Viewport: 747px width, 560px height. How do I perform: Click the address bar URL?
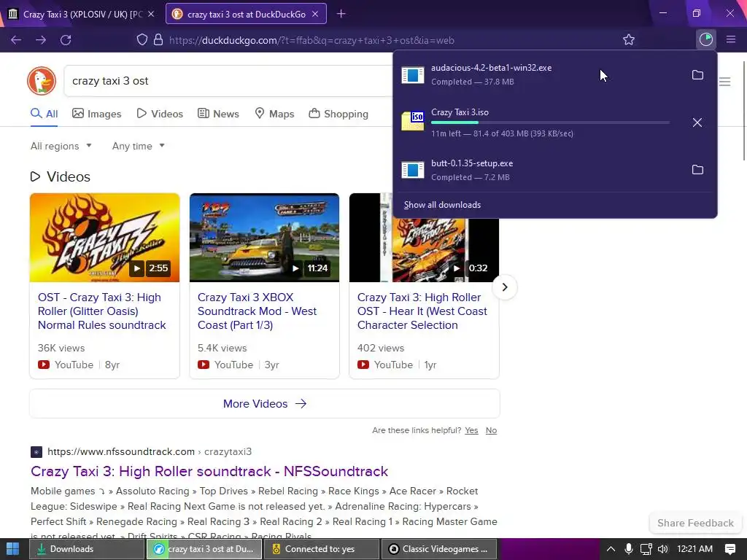[311, 40]
